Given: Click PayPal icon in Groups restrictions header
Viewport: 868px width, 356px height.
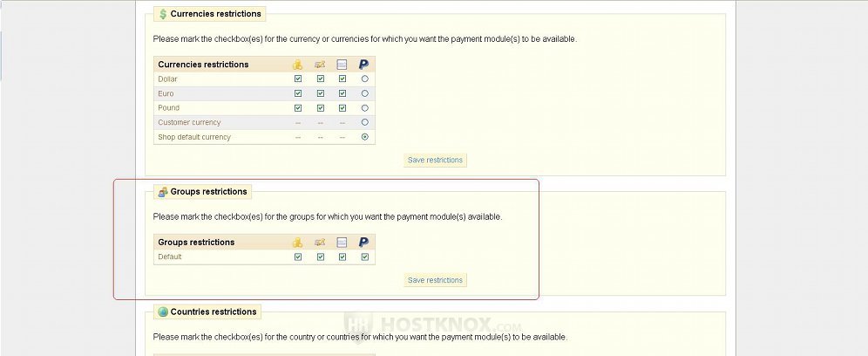Looking at the screenshot, I should 363,243.
